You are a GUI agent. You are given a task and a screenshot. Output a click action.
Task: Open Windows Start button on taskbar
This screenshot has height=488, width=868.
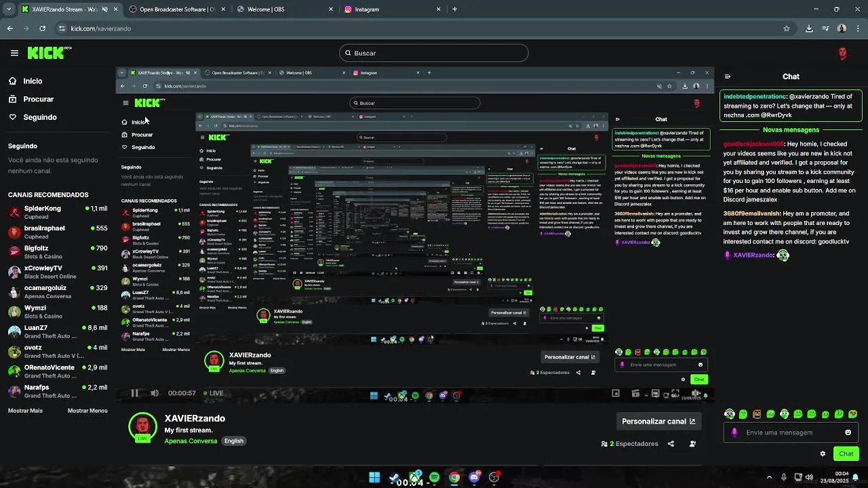[x=374, y=477]
